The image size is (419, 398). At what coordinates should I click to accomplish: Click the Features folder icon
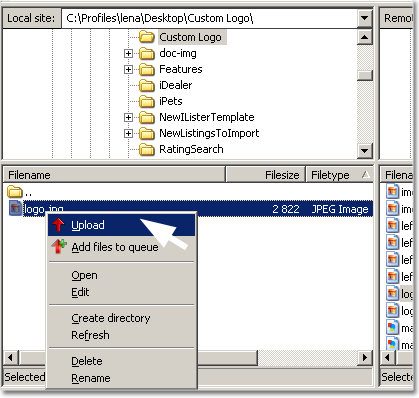point(146,69)
